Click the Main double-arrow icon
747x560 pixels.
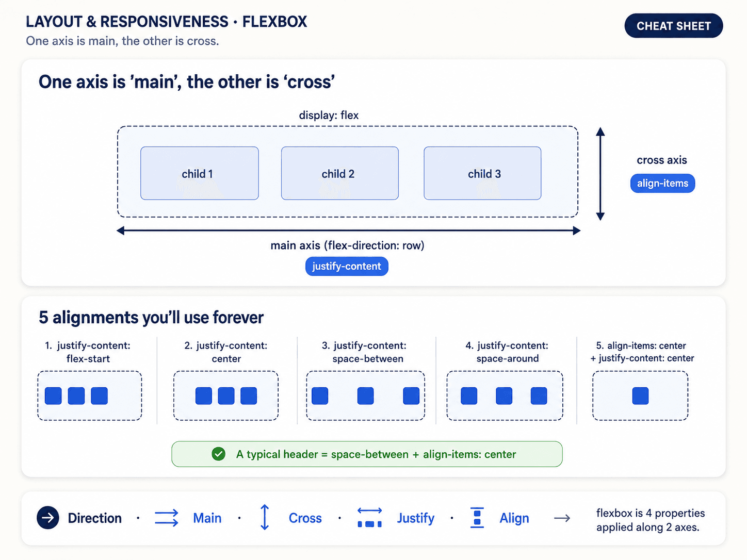[x=167, y=518]
